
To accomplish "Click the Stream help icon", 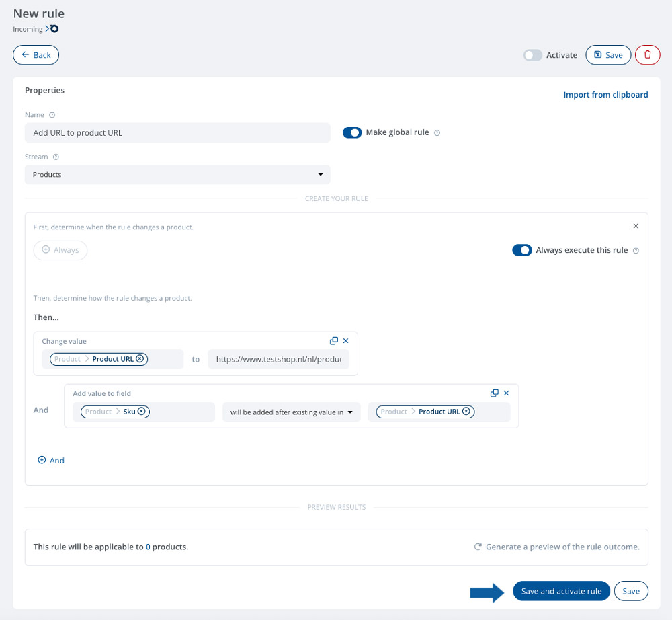I will [56, 157].
